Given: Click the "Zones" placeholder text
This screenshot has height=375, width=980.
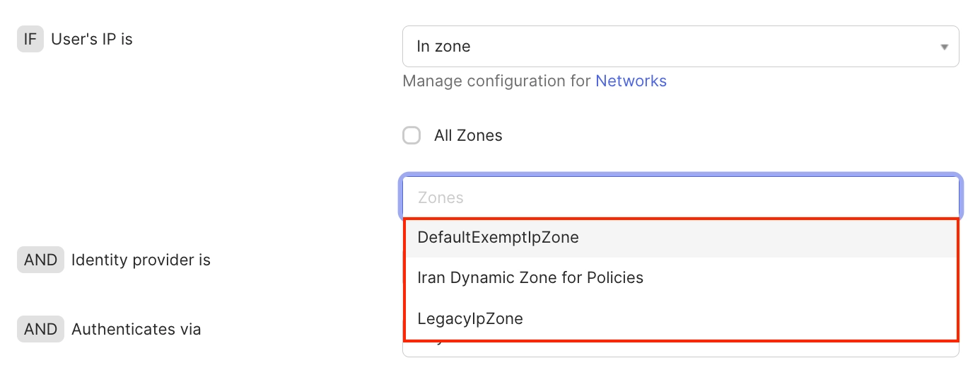Looking at the screenshot, I should tap(441, 197).
